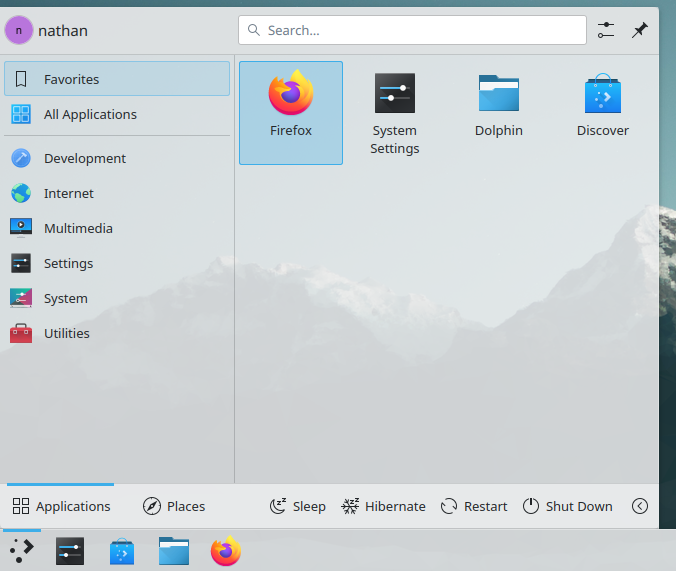The width and height of the screenshot is (676, 571).
Task: Switch to the Applications tab
Action: (61, 506)
